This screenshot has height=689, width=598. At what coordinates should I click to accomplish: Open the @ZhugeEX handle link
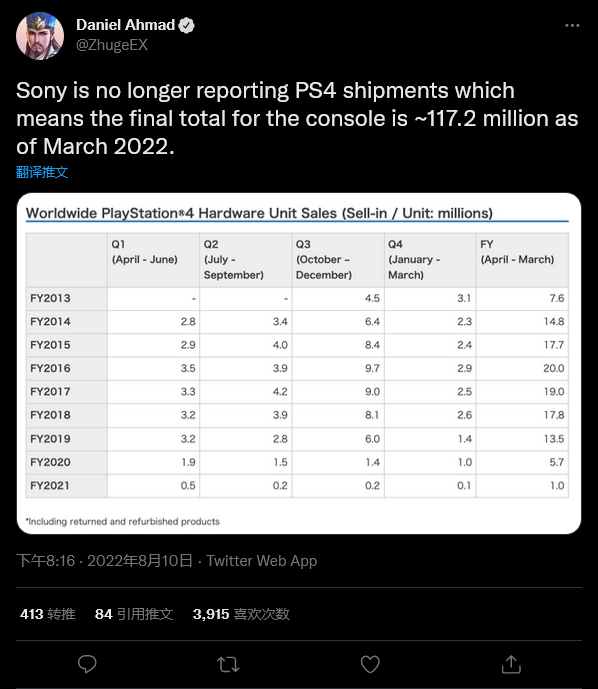[x=112, y=45]
